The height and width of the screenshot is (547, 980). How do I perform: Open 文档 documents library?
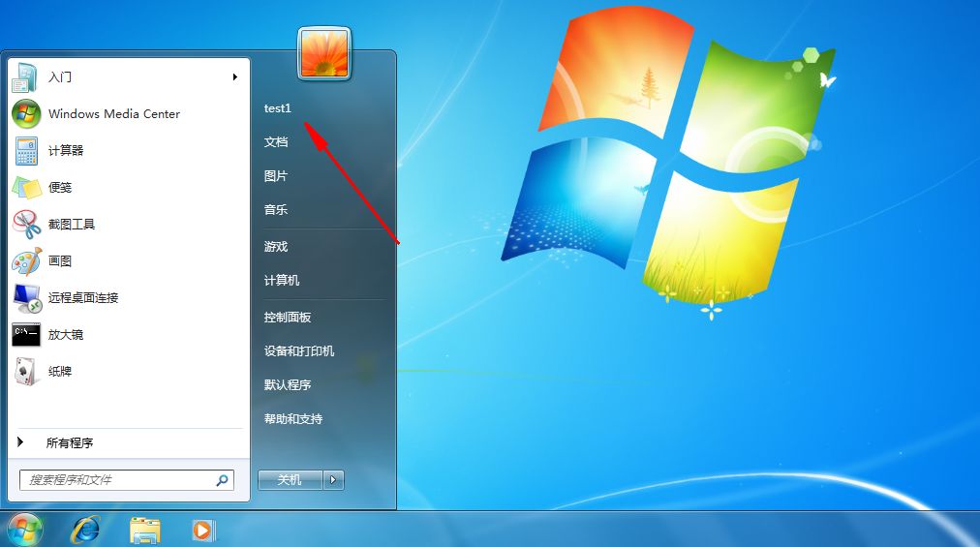coord(276,142)
